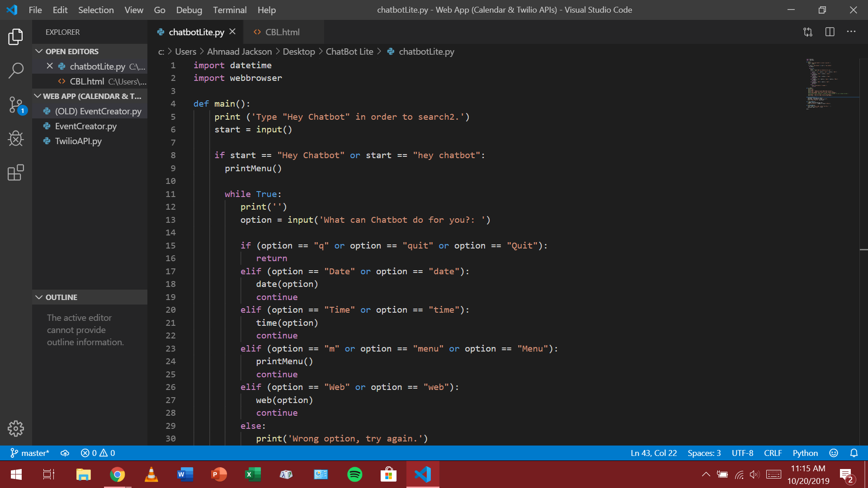Split the editor to the right

pos(830,32)
